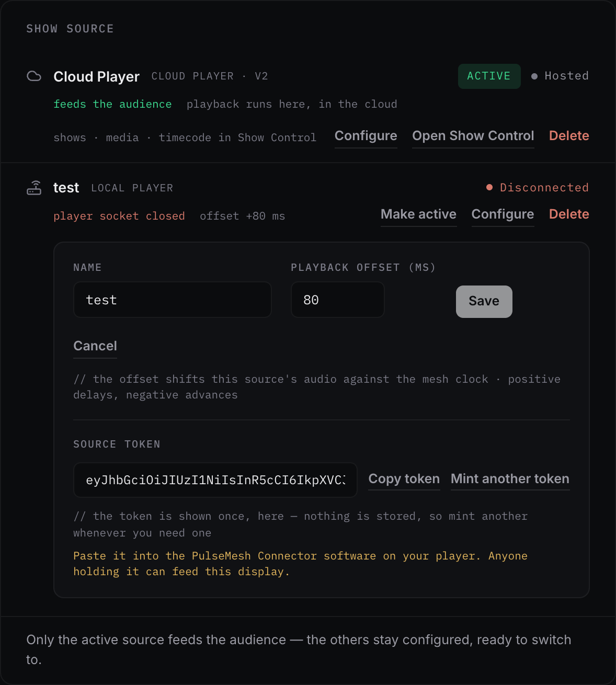Image resolution: width=616 pixels, height=685 pixels.
Task: Focus the Name input field
Action: click(x=173, y=300)
